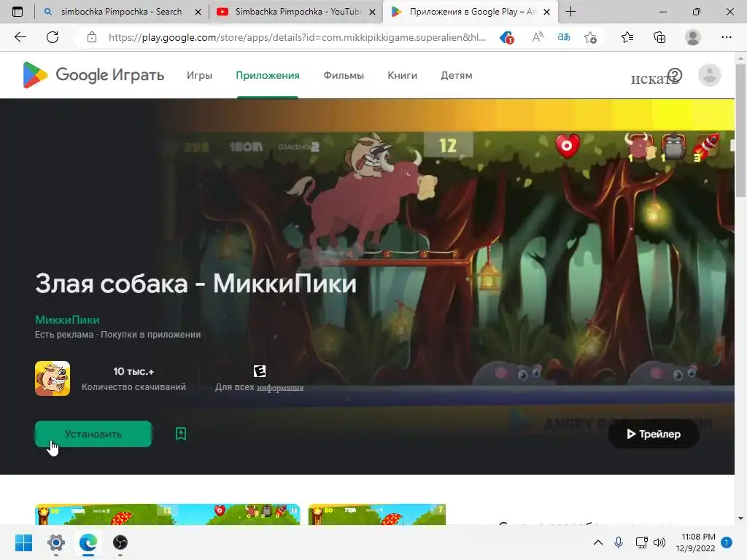The width and height of the screenshot is (747, 560).
Task: Click the scrollbar down arrow
Action: coord(740,518)
